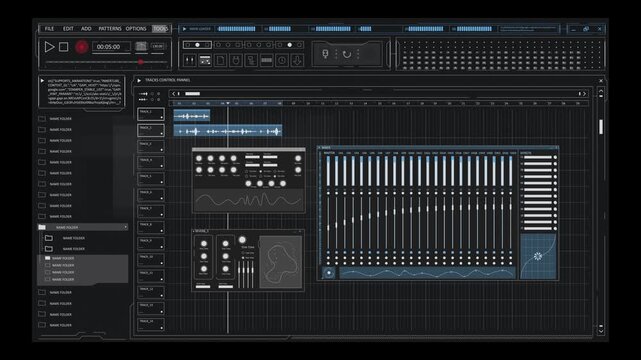Viewport: 641px width, 360px height.
Task: Click the spinner icon in mixer XY pad
Action: [538, 256]
